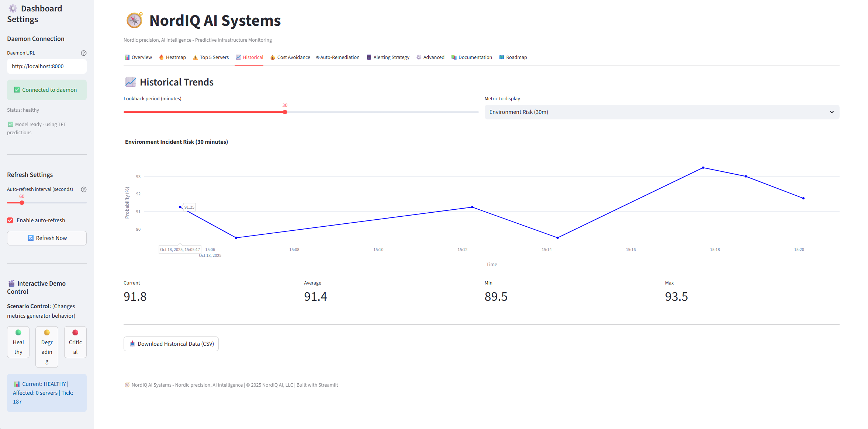This screenshot has height=429, width=868.
Task: Disable the Enable auto-refresh checkbox
Action: pyautogui.click(x=10, y=220)
